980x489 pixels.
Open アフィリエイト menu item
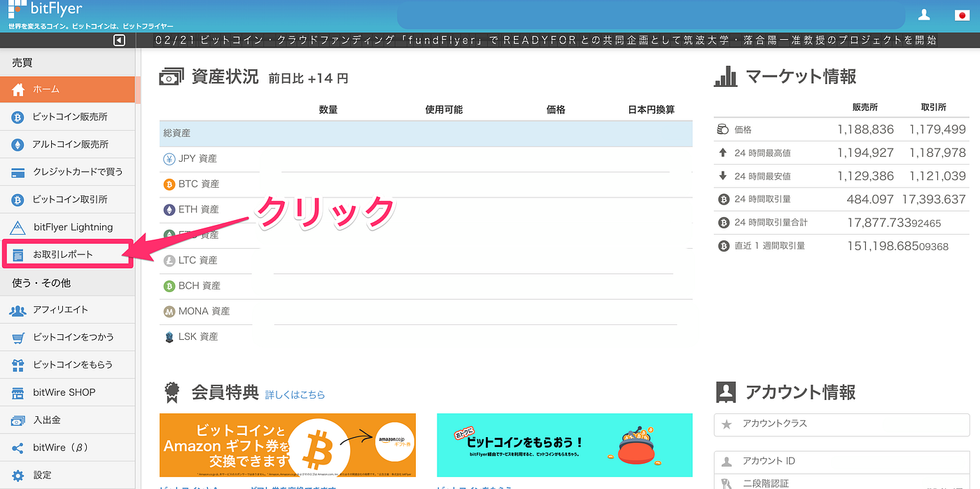[68, 310]
